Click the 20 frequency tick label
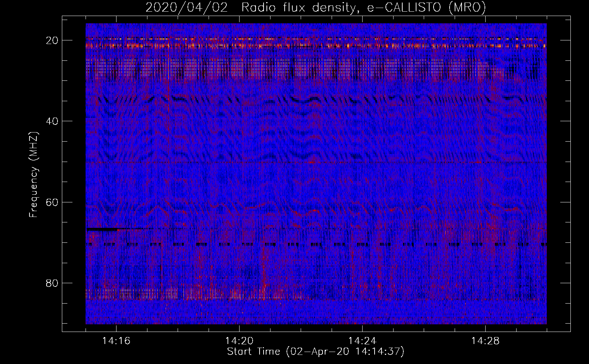 pos(52,40)
